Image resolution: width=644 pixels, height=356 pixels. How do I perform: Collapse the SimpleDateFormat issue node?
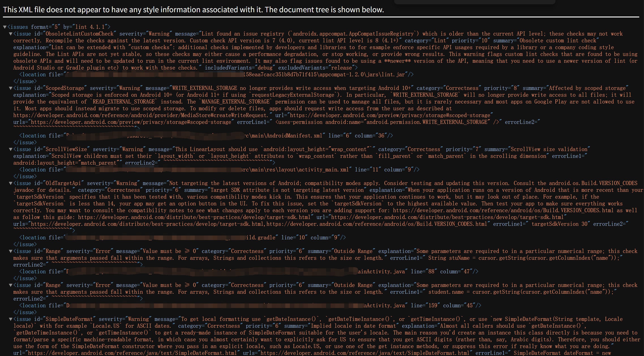pos(10,319)
